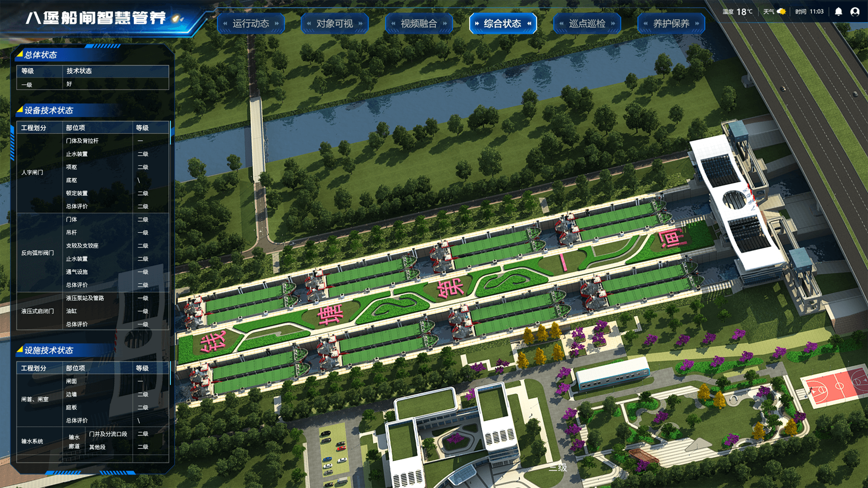Select the 液压式启闭门 group cell
Image resolution: width=868 pixels, height=488 pixels.
coord(37,311)
